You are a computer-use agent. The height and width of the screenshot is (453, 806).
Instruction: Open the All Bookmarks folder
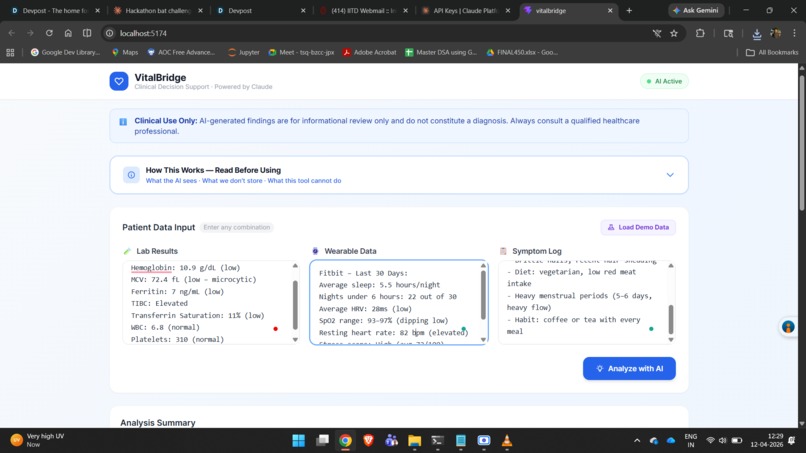coord(772,52)
